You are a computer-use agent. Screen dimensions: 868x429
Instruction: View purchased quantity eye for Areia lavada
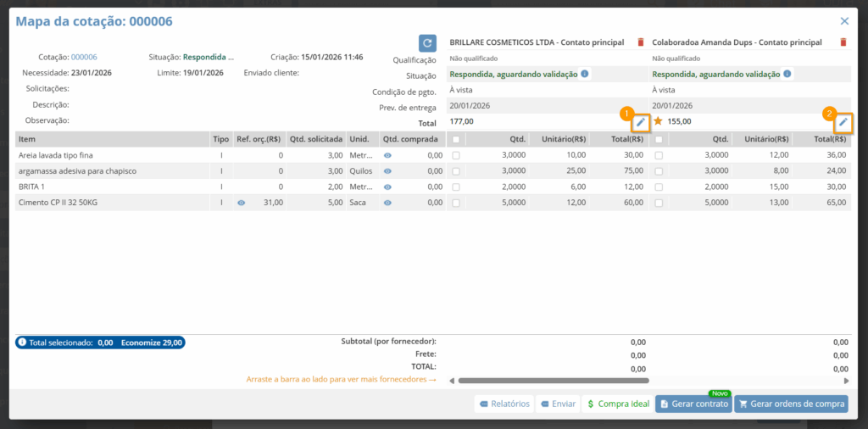point(387,155)
